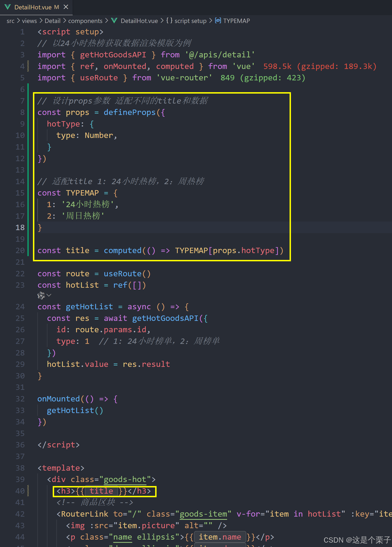Image resolution: width=392 pixels, height=547 pixels.
Task: Click line number 18 in the gutter
Action: (20, 228)
